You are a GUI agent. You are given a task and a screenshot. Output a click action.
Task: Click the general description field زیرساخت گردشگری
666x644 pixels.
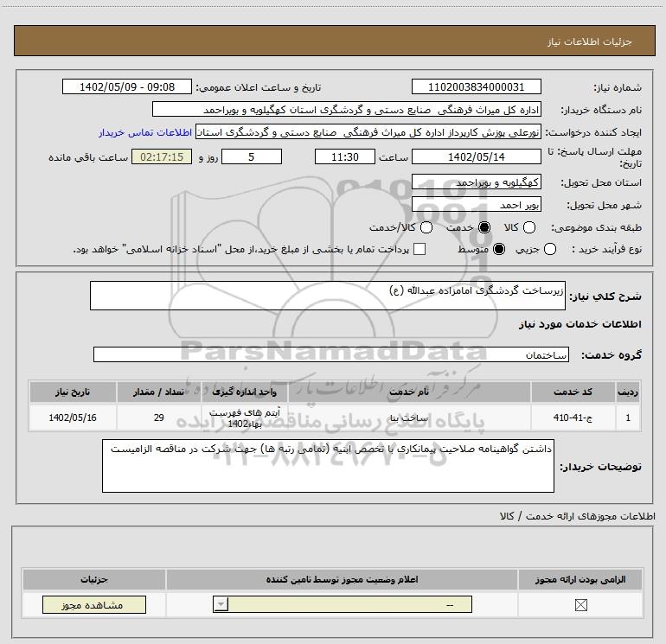(x=328, y=296)
